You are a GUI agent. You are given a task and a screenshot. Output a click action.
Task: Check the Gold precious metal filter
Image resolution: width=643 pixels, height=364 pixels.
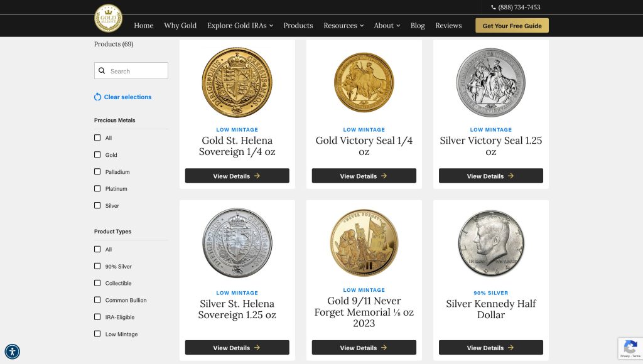coord(97,154)
